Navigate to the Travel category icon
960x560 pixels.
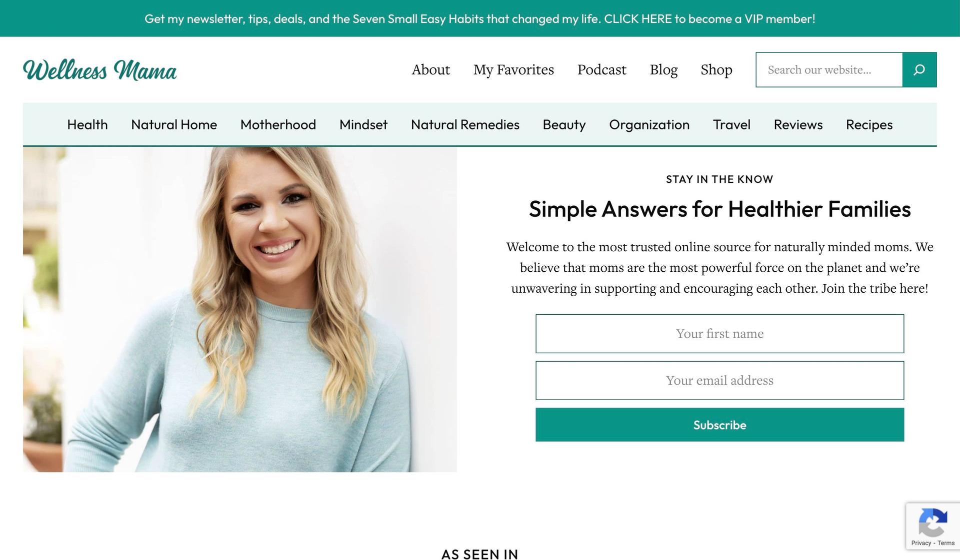coord(732,124)
